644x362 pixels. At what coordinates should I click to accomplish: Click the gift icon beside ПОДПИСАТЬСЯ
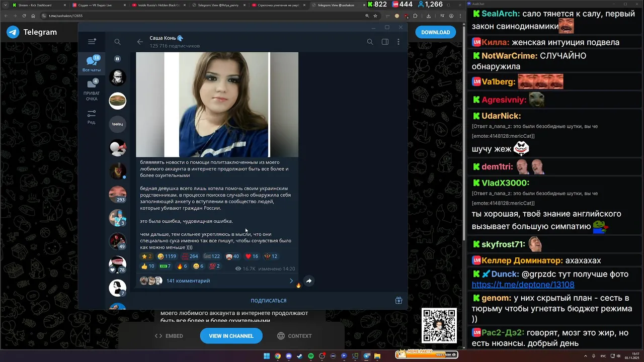point(398,301)
